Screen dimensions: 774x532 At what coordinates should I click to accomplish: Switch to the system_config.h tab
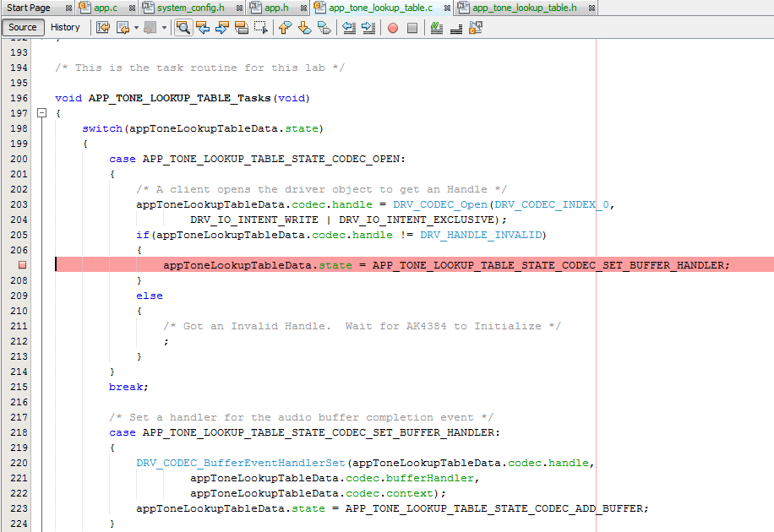tap(189, 8)
